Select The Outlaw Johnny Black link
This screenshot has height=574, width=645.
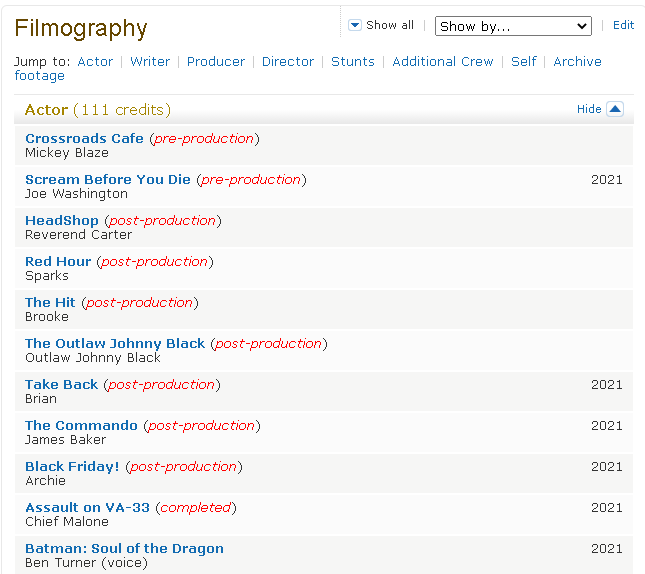(115, 343)
